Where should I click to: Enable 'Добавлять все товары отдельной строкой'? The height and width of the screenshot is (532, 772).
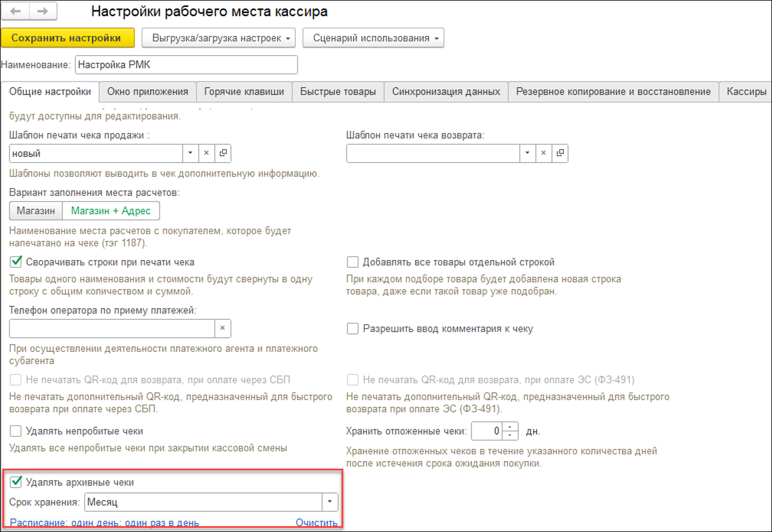tap(353, 262)
